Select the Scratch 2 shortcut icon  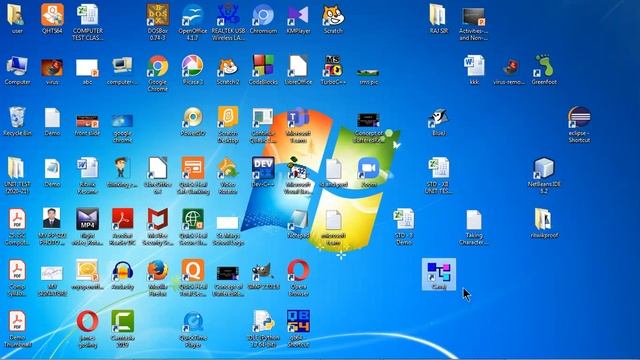(228, 67)
